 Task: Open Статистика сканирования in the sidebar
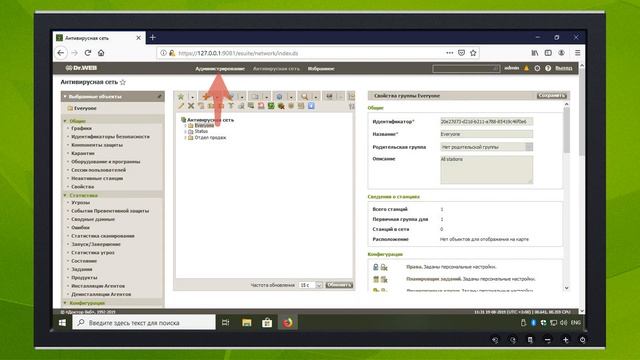(103, 236)
